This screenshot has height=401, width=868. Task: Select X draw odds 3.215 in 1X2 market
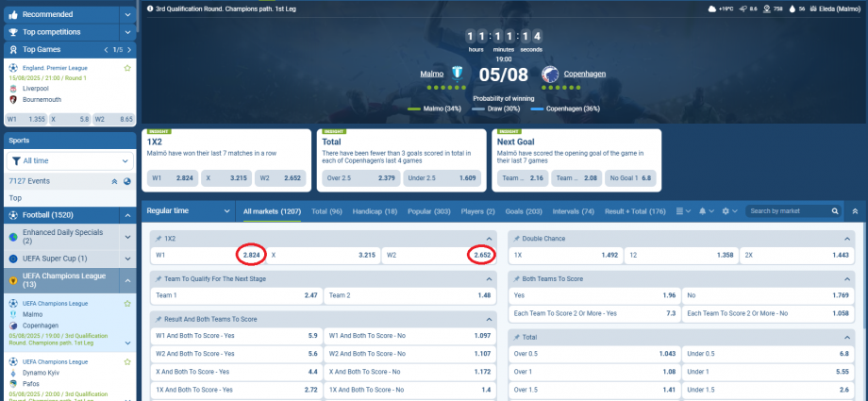click(x=324, y=256)
